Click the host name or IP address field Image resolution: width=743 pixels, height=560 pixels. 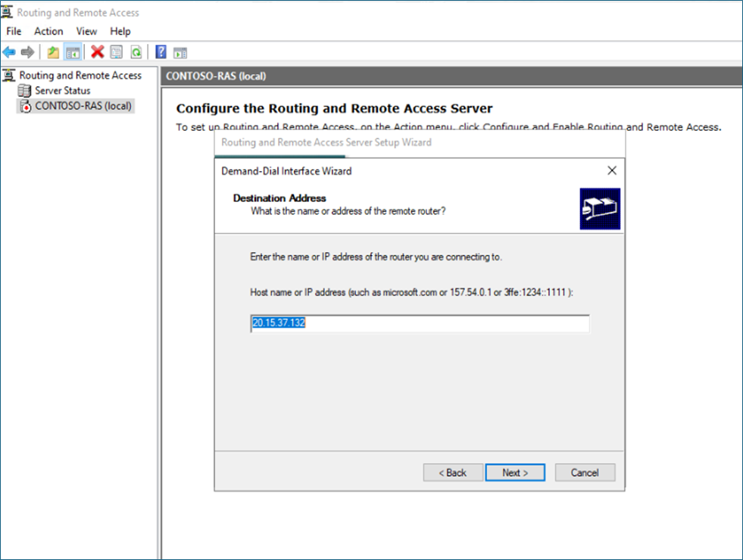(420, 324)
